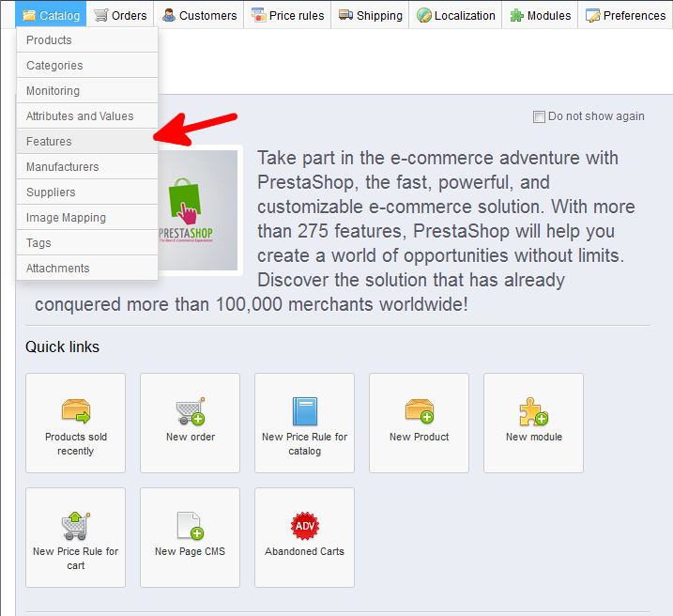Click New Price Rule for cart text

(x=75, y=559)
